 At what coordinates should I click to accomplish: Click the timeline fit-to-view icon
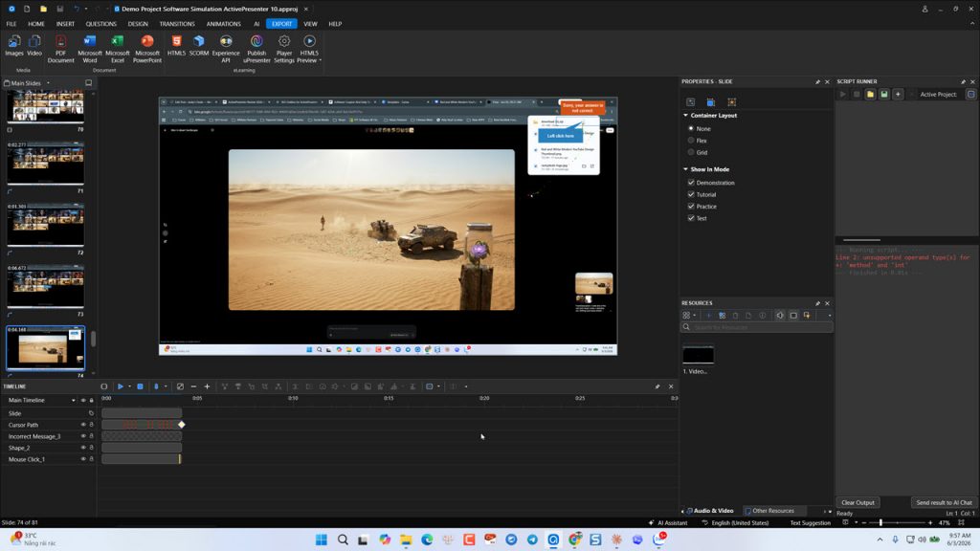tap(180, 386)
